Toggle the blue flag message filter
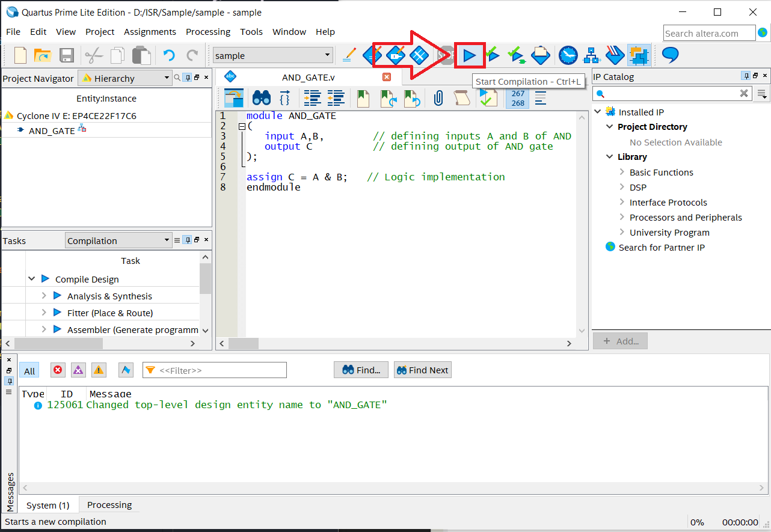 (126, 370)
